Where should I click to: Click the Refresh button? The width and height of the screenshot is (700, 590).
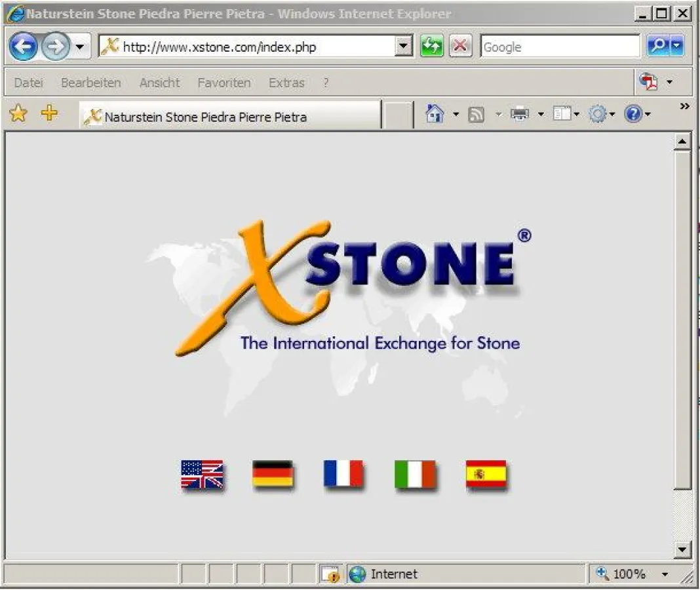[431, 46]
